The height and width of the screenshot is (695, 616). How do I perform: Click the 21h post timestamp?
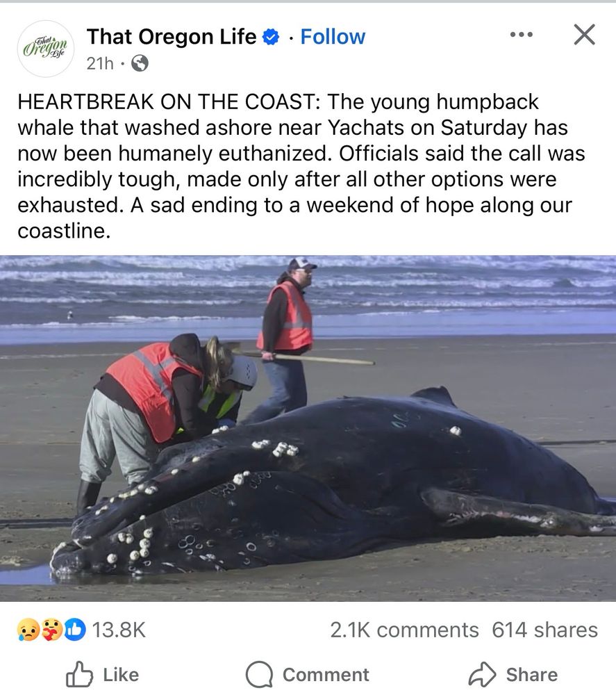[x=100, y=64]
